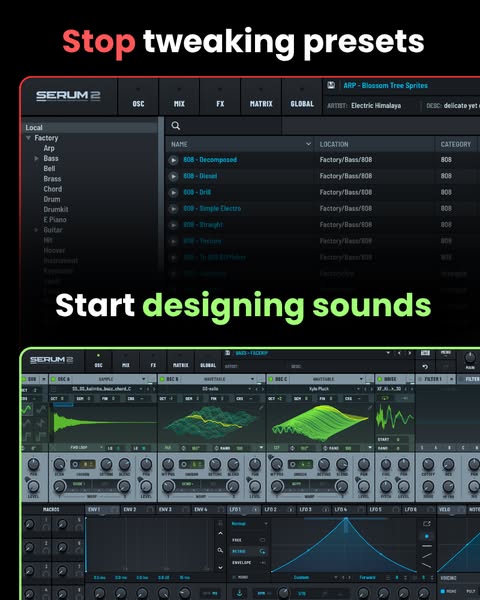480x600 pixels.
Task: Toggle the FILTER 1 enable switch
Action: [419, 379]
